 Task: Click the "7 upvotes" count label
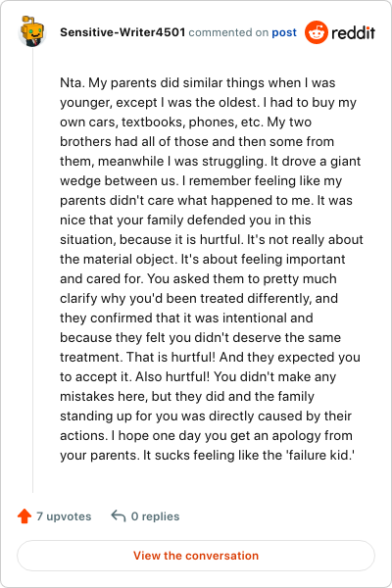pos(64,516)
